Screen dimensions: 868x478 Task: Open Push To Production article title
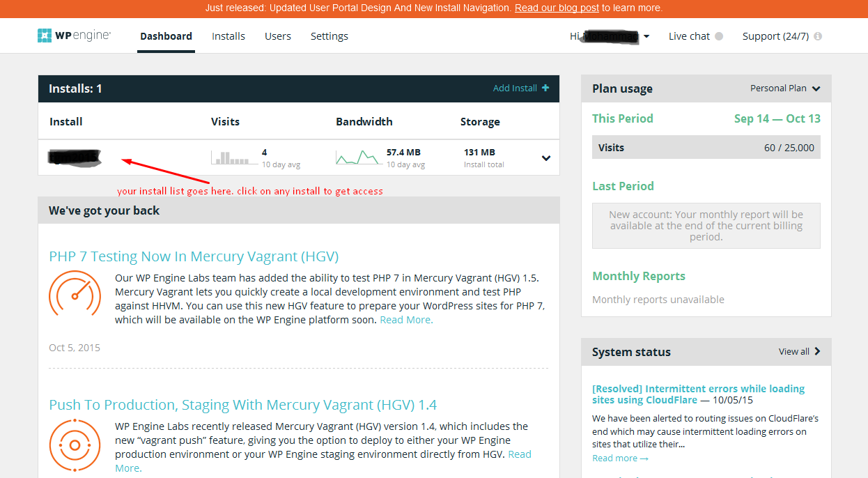point(243,405)
